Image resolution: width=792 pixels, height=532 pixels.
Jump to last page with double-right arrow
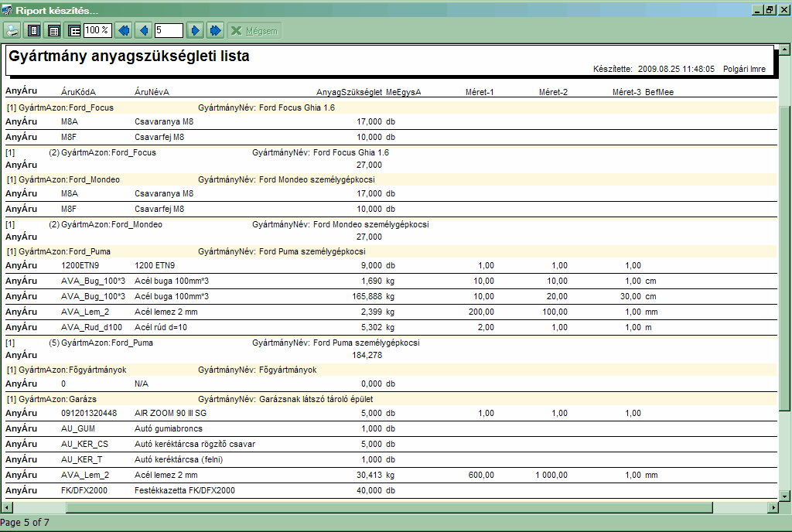(x=215, y=31)
